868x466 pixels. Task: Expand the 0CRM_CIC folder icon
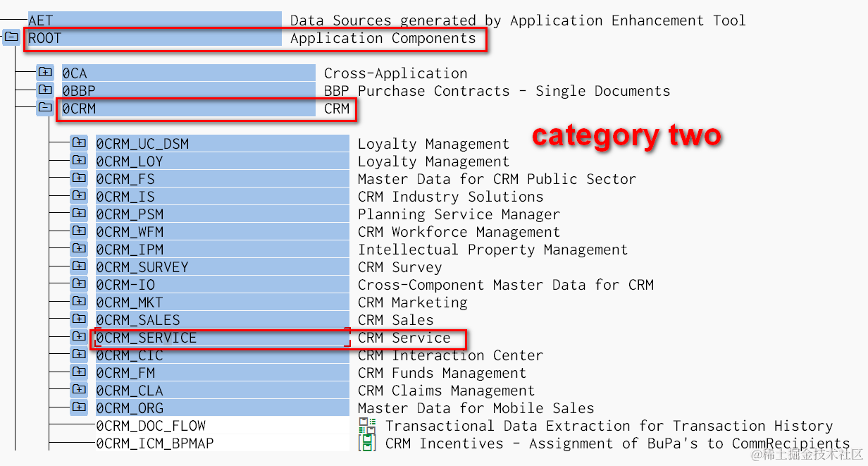coord(79,355)
